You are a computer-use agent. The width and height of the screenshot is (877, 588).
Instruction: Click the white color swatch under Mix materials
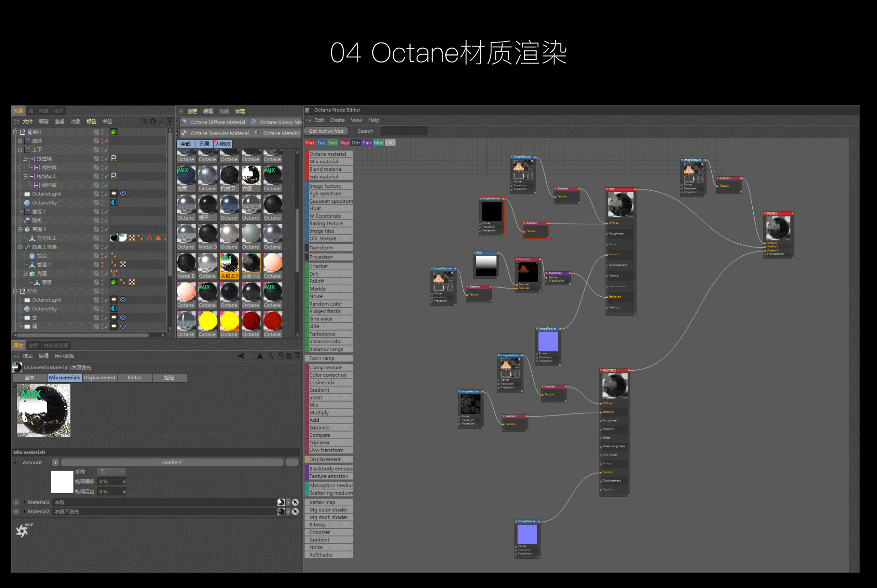tap(62, 482)
